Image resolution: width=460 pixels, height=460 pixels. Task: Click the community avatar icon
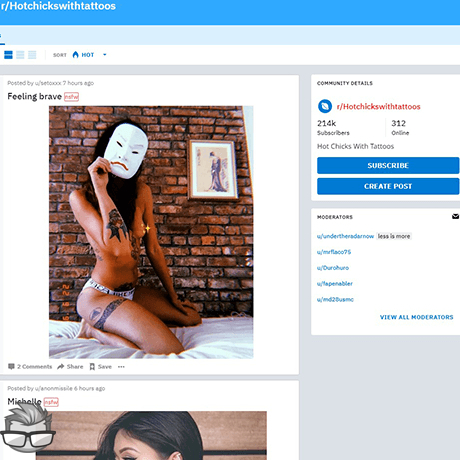point(325,107)
